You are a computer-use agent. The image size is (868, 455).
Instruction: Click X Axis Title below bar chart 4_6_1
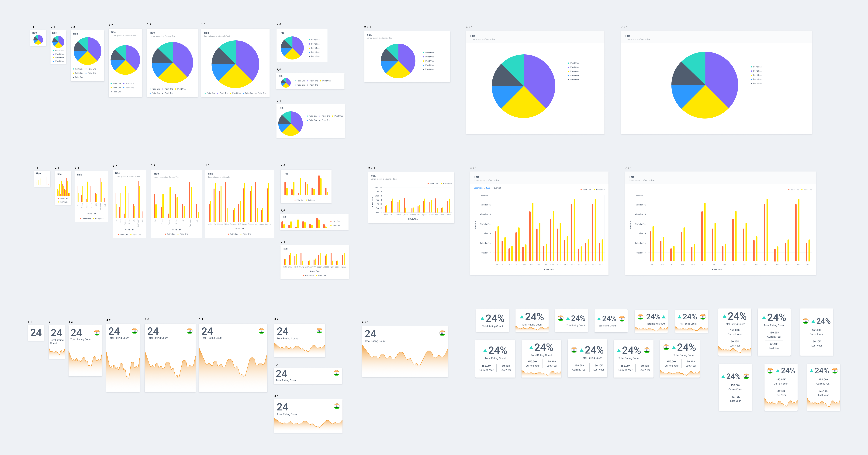coord(549,270)
